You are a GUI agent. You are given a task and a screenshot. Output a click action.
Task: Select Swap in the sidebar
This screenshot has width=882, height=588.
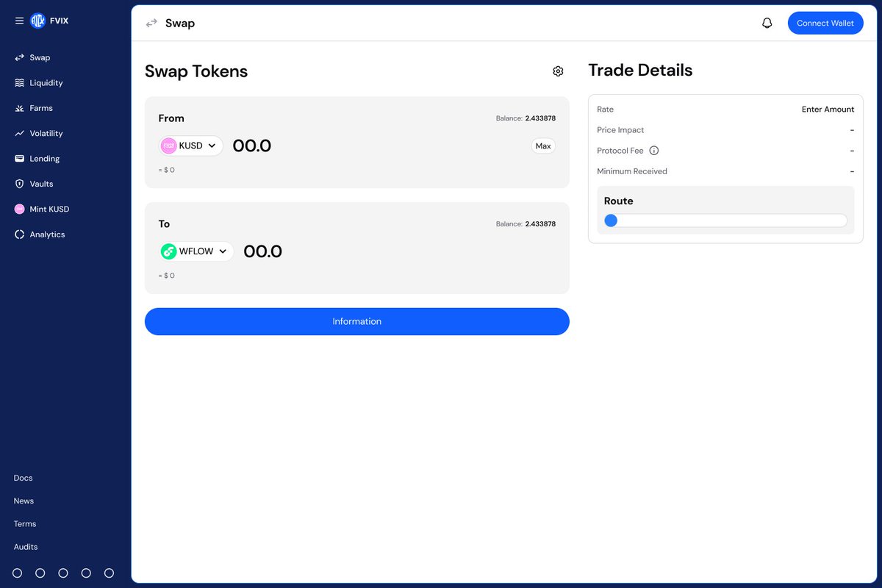[37, 57]
